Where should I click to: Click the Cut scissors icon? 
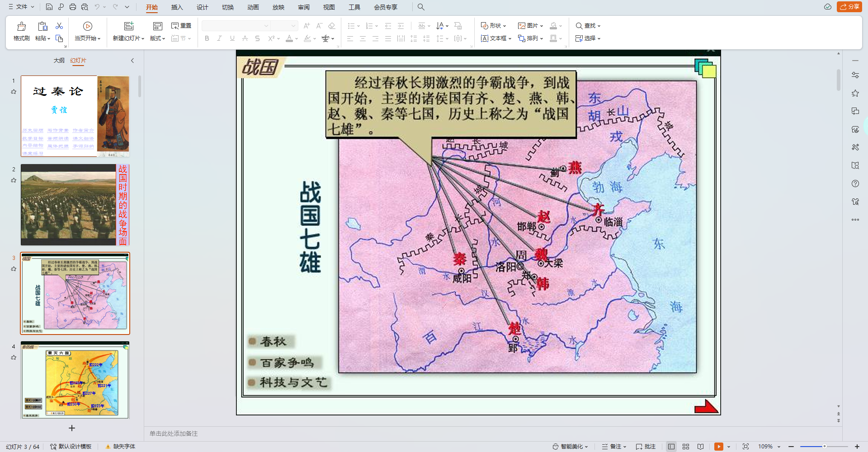point(59,26)
